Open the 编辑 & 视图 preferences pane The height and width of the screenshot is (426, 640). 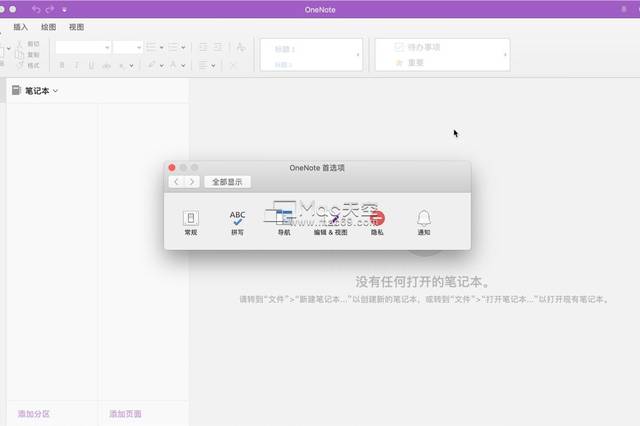pyautogui.click(x=330, y=222)
